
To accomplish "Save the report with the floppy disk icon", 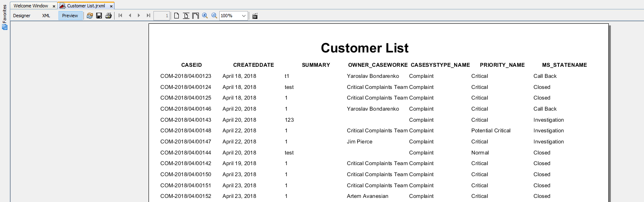I will pyautogui.click(x=99, y=16).
